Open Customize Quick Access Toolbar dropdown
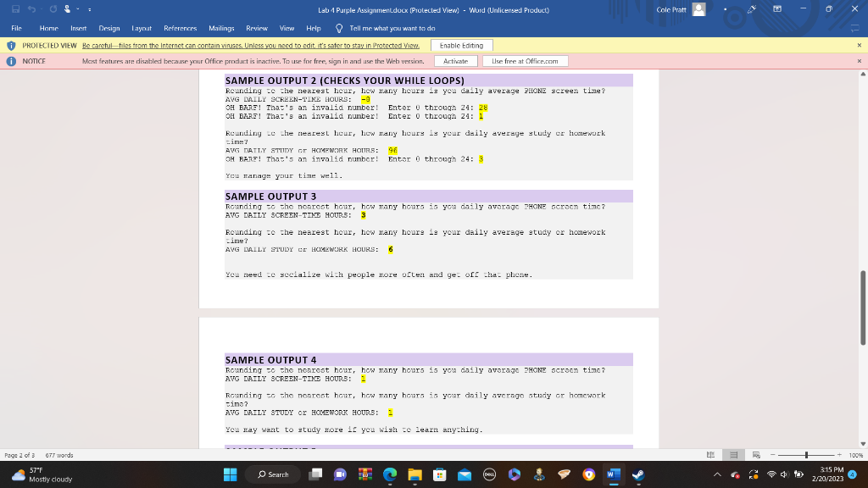 (x=90, y=9)
